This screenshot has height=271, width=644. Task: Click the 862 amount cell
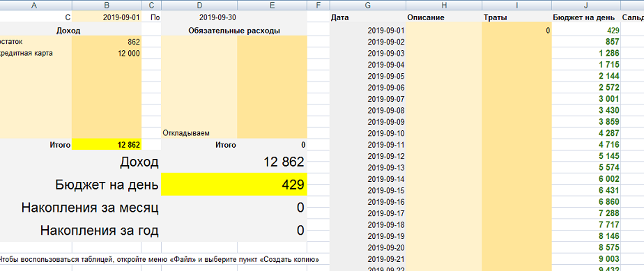[x=107, y=42]
